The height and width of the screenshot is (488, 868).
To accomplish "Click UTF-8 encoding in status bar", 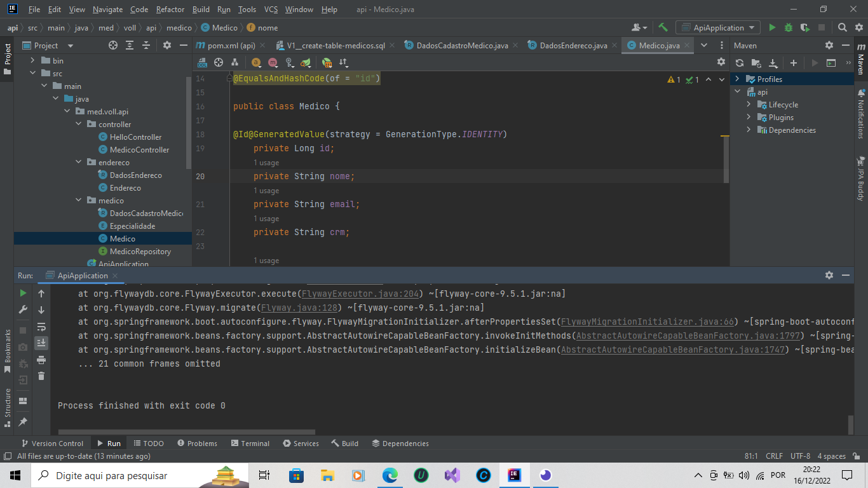I will [x=800, y=456].
